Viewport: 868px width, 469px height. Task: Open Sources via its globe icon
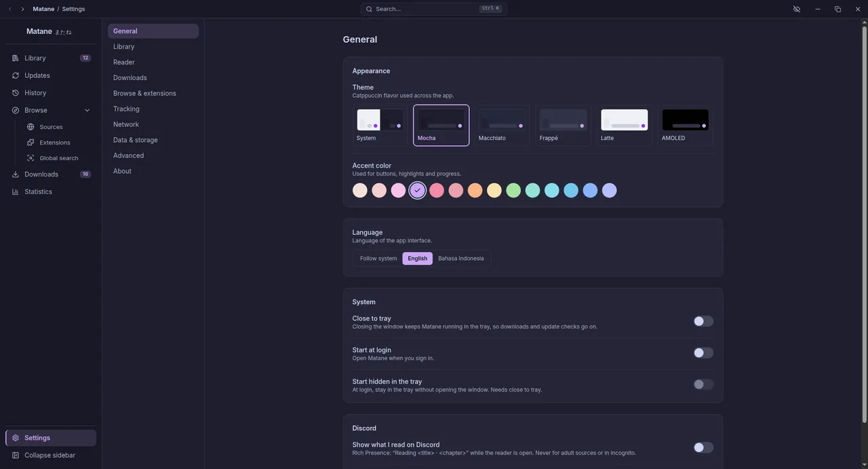31,127
